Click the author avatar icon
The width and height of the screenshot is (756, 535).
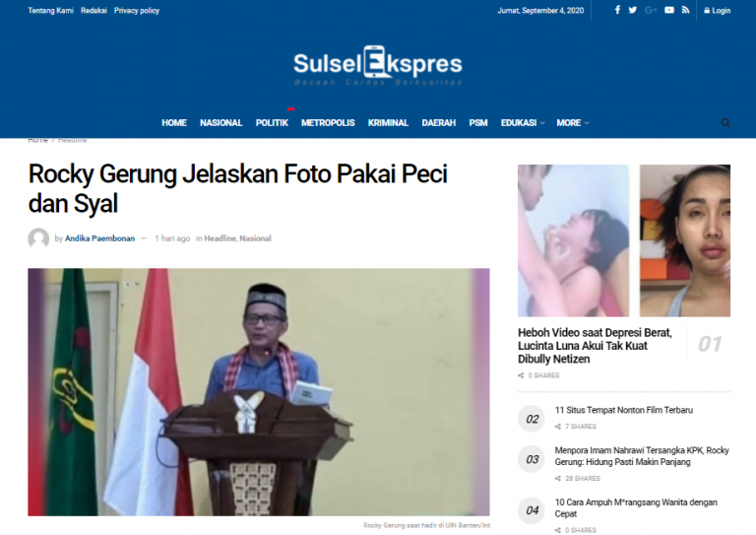click(x=38, y=238)
